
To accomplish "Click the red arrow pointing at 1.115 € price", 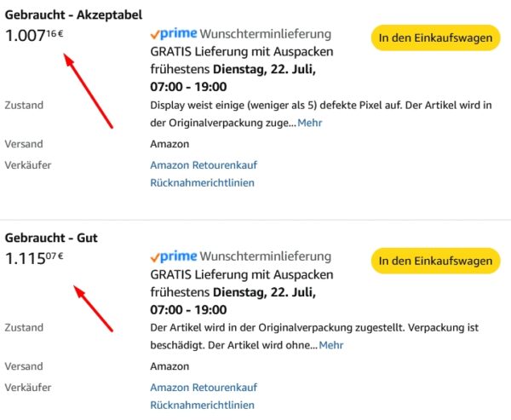I will coord(94,308).
